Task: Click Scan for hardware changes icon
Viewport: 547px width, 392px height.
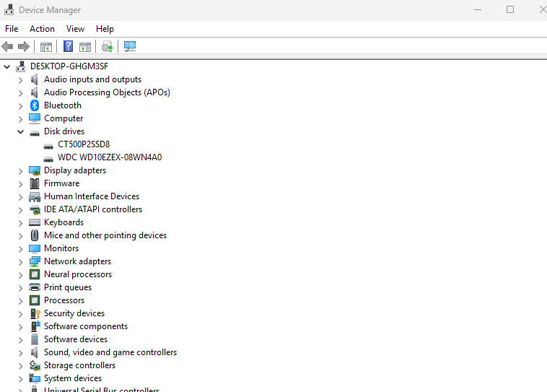Action: [x=130, y=47]
